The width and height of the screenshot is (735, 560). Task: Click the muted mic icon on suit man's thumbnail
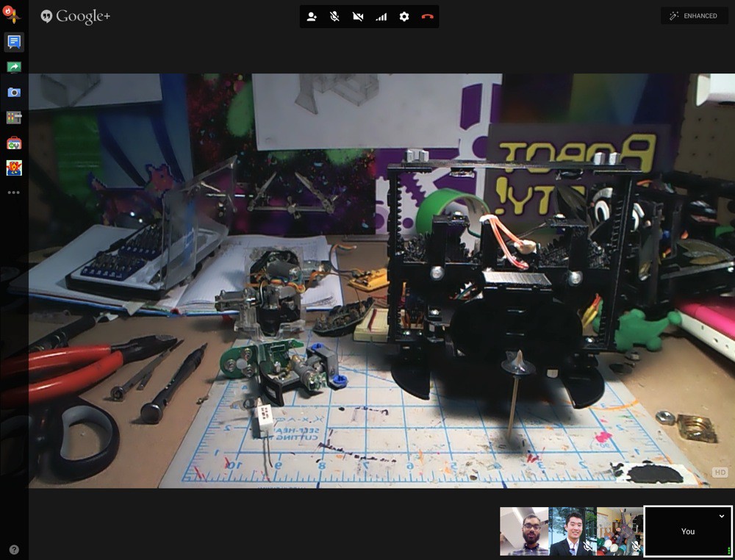(588, 547)
